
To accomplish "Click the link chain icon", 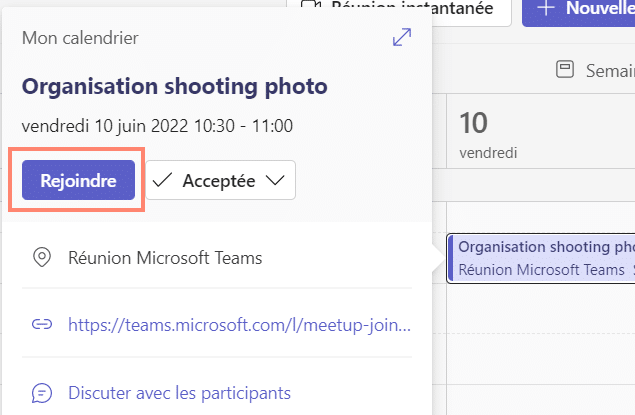I will pos(42,324).
